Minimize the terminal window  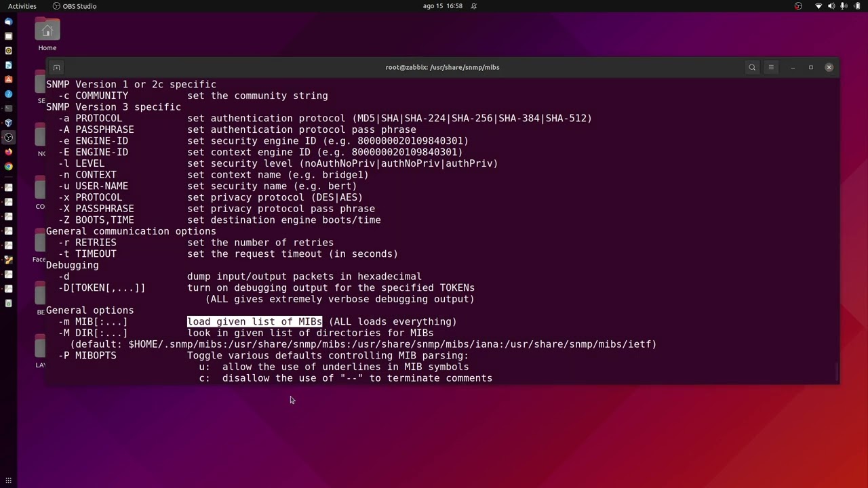pyautogui.click(x=792, y=67)
